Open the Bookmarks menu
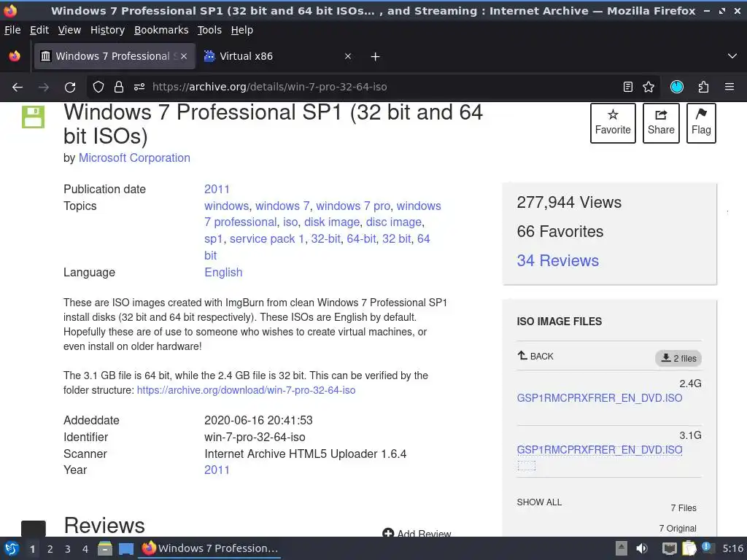747x560 pixels. [161, 30]
